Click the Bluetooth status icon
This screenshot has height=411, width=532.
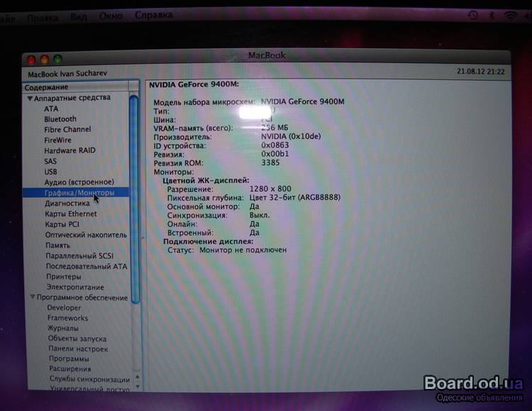pos(492,14)
